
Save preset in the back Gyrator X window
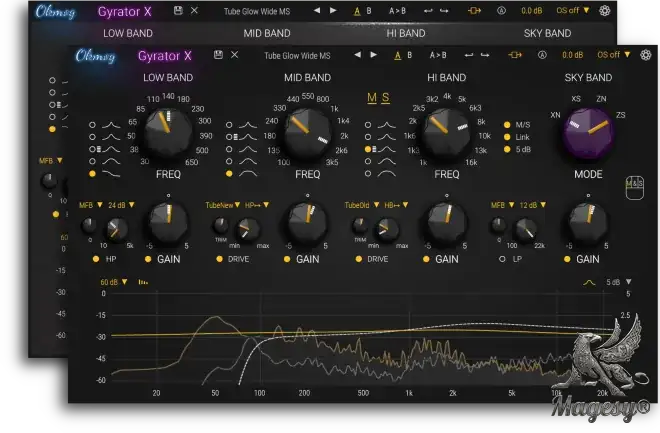coord(178,11)
